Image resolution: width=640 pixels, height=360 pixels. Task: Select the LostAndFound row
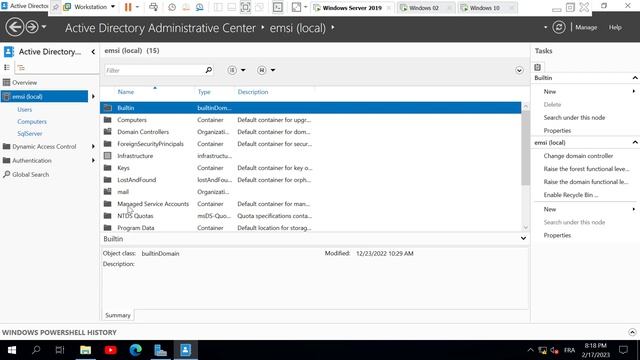tap(311, 180)
